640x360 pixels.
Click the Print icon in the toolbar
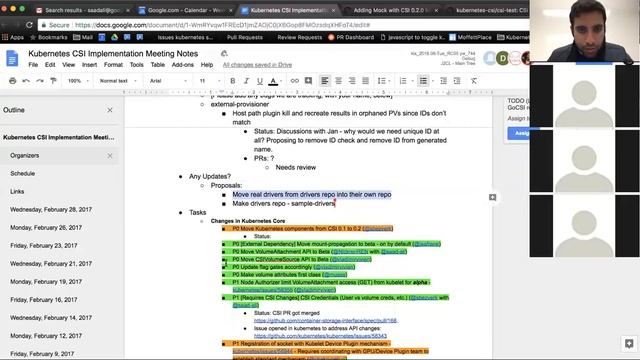(x=13, y=81)
